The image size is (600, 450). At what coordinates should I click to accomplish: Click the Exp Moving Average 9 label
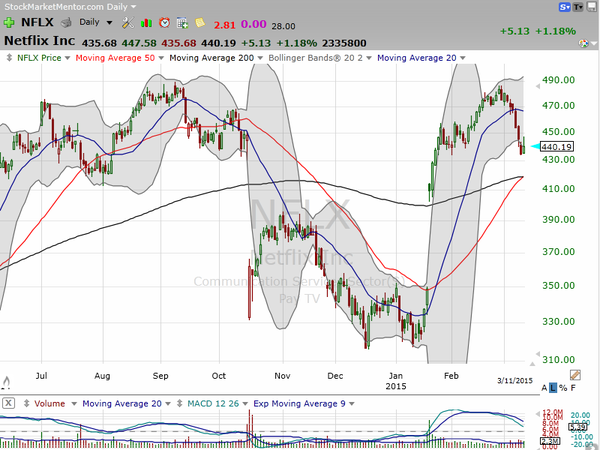299,404
